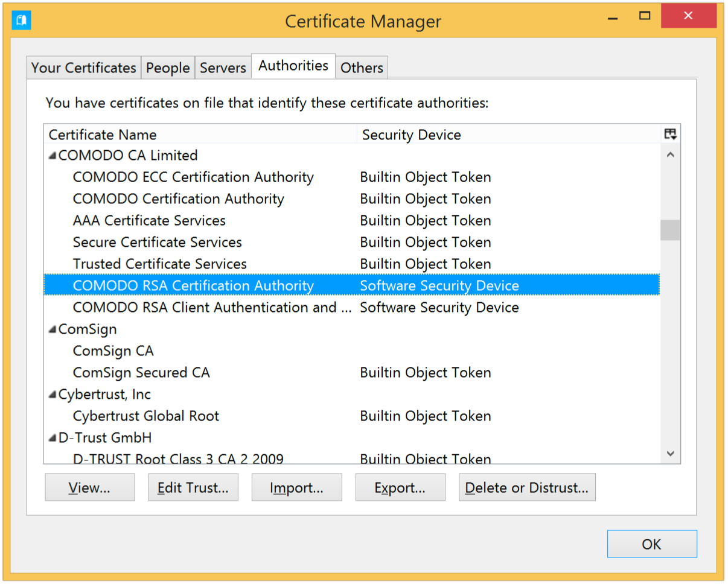
Task: Confirm with the OK button
Action: pos(652,544)
